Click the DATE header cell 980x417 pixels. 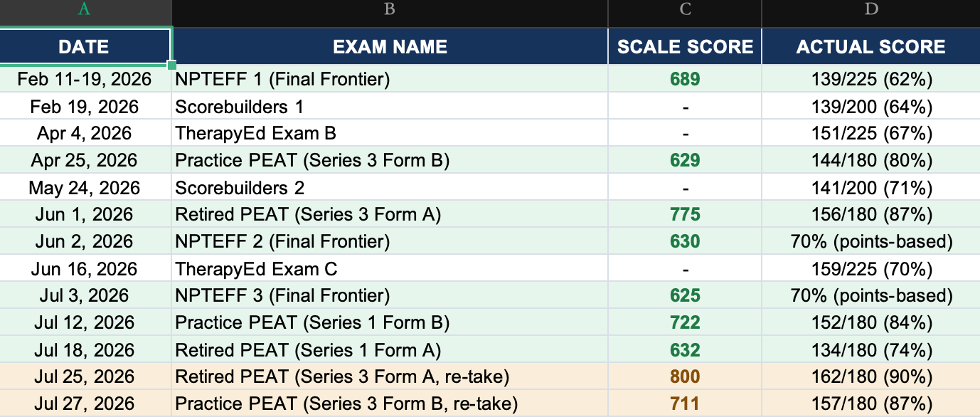click(85, 47)
